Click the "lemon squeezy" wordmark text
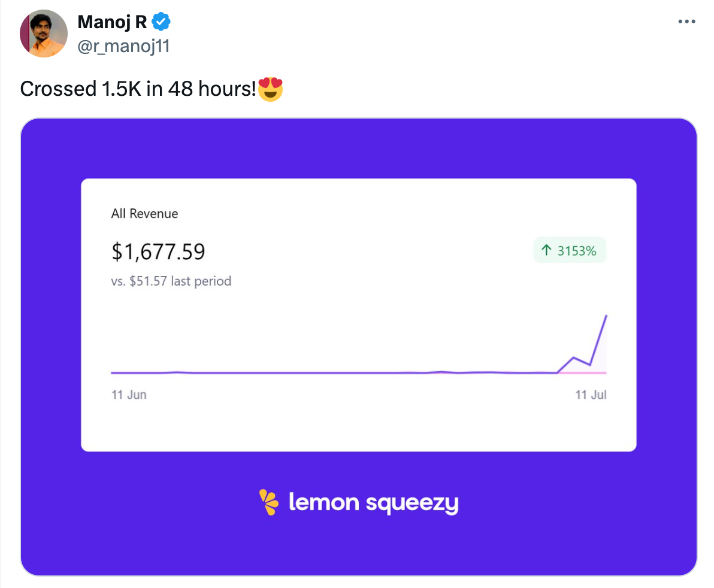 373,502
